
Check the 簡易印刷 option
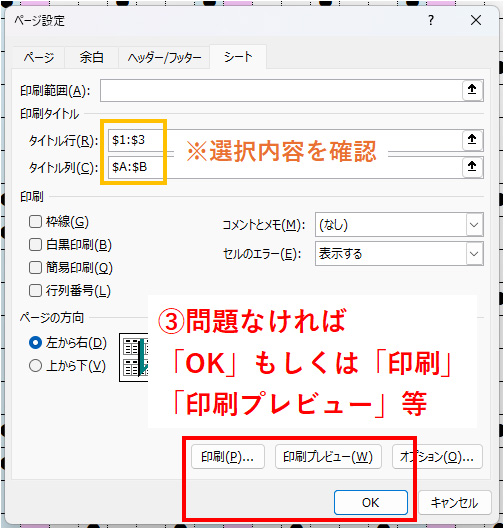[35, 268]
